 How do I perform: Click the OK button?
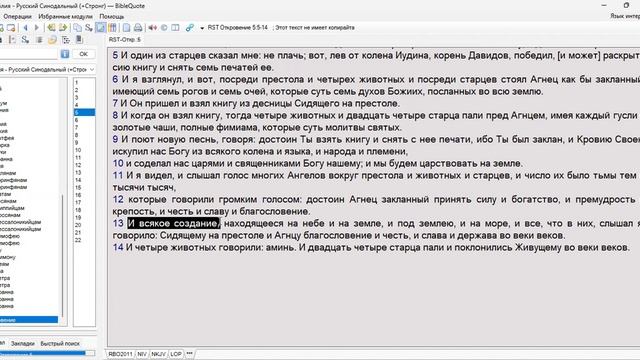tap(84, 54)
